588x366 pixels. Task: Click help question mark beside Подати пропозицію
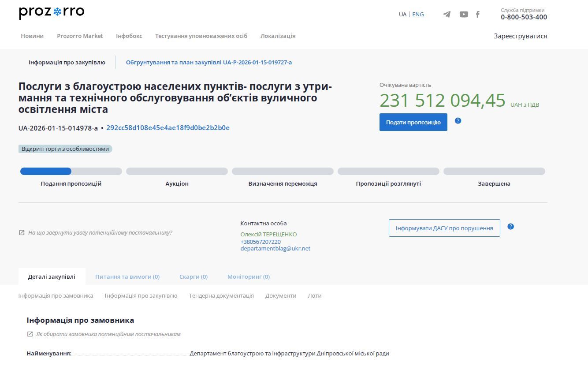coord(458,121)
